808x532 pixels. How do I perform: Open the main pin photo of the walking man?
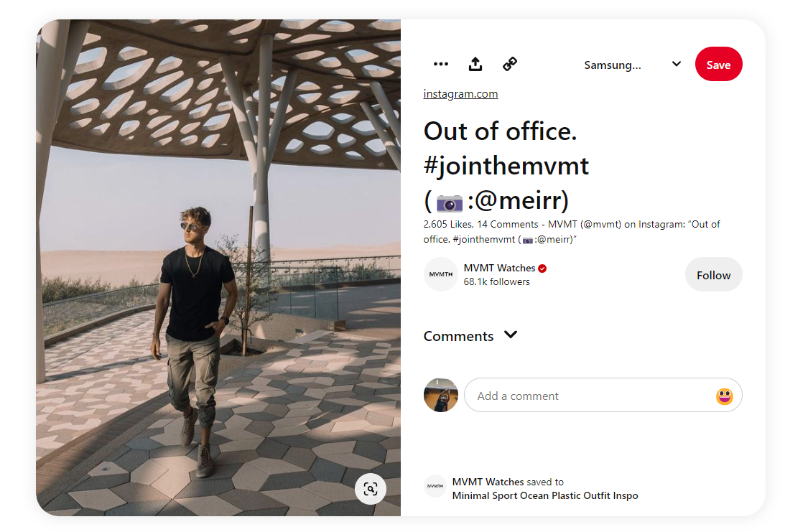218,268
